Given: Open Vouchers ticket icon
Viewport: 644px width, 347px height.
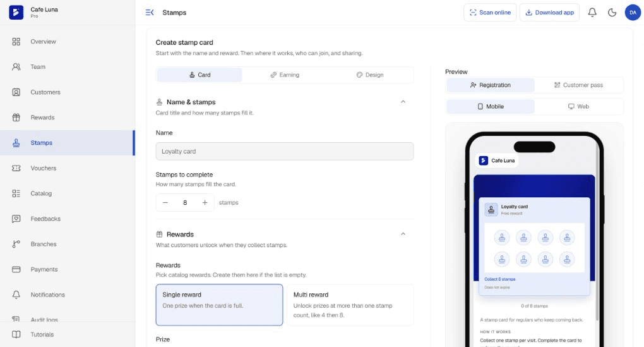Looking at the screenshot, I should (x=16, y=168).
